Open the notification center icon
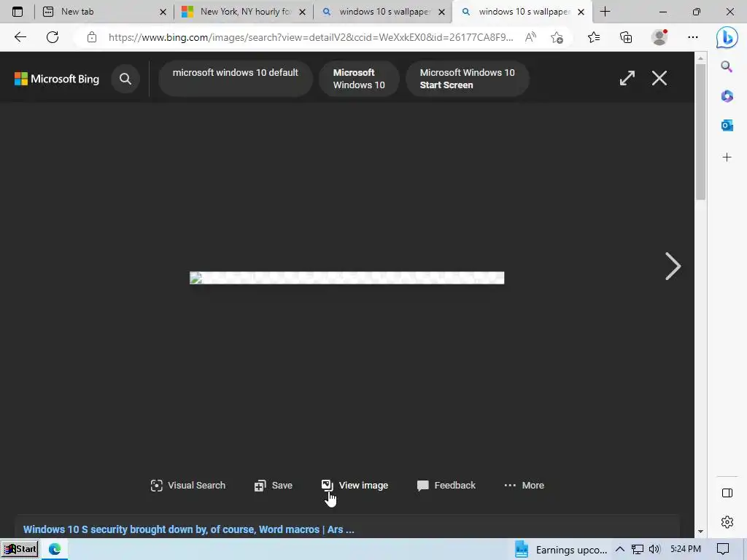747x560 pixels. (723, 550)
